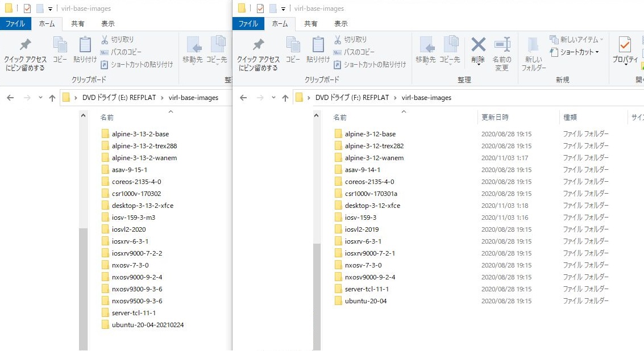Sort by 名前 column in left window
Image resolution: width=644 pixels, height=351 pixels.
tap(107, 118)
